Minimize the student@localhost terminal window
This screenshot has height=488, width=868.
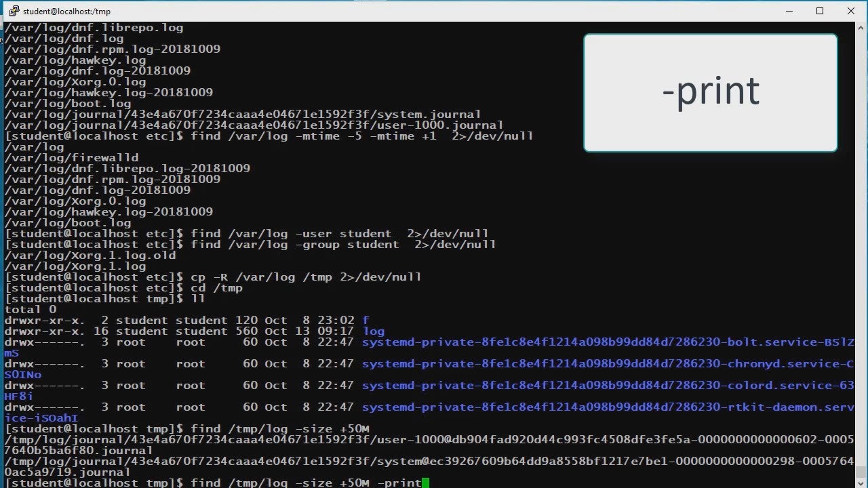pos(789,11)
